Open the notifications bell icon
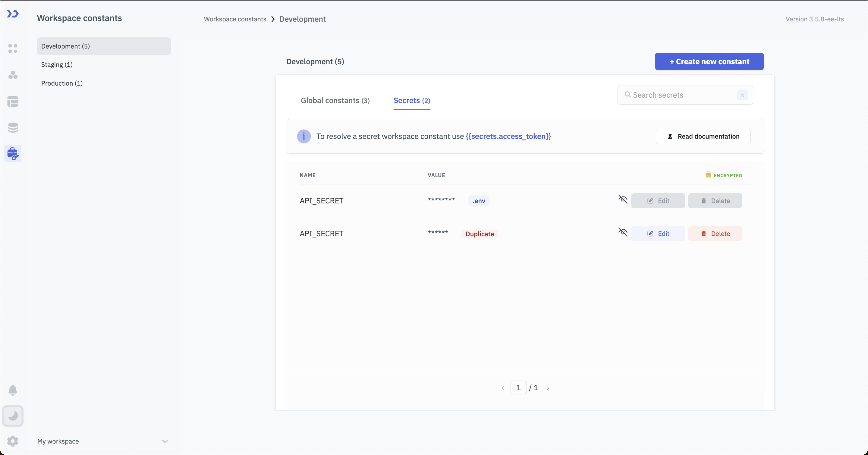 13,390
